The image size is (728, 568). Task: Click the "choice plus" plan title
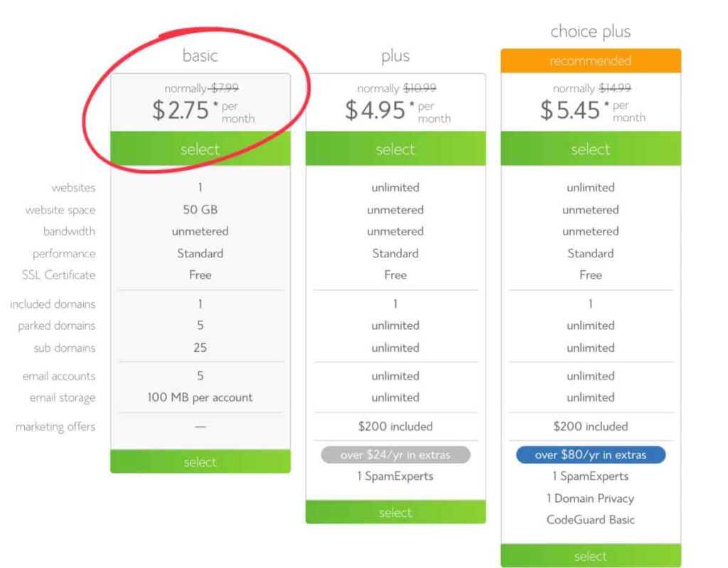tap(590, 32)
